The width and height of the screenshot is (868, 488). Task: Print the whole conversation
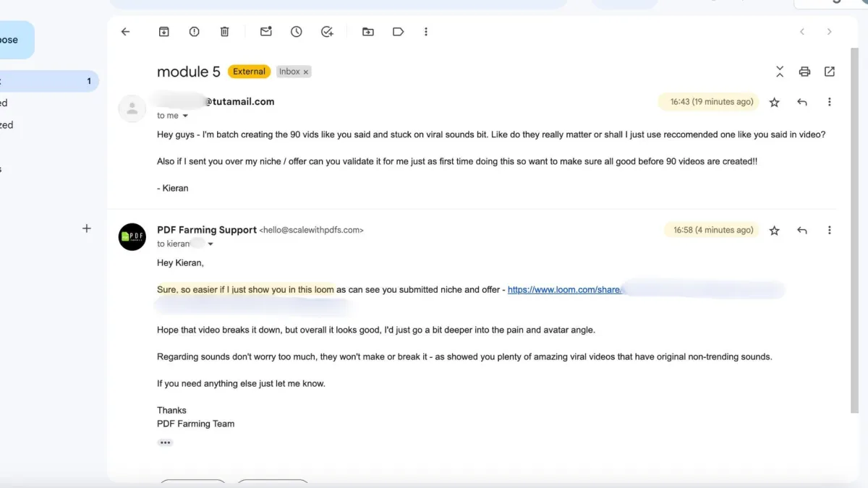(x=804, y=72)
